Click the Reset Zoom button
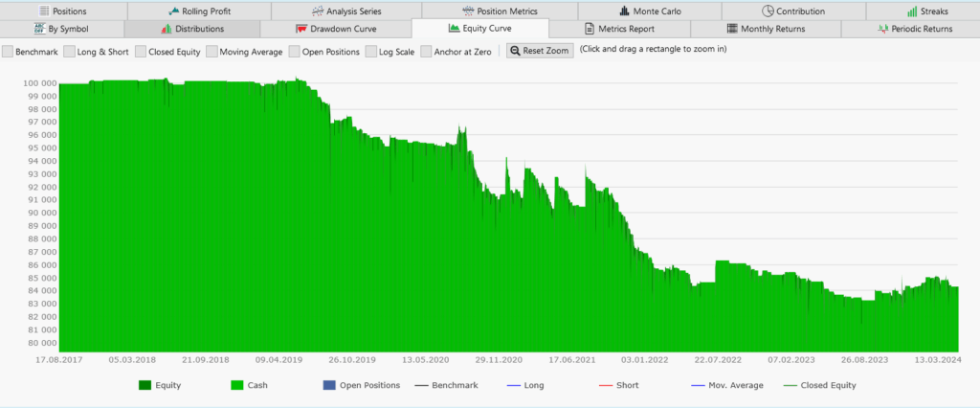 (540, 52)
